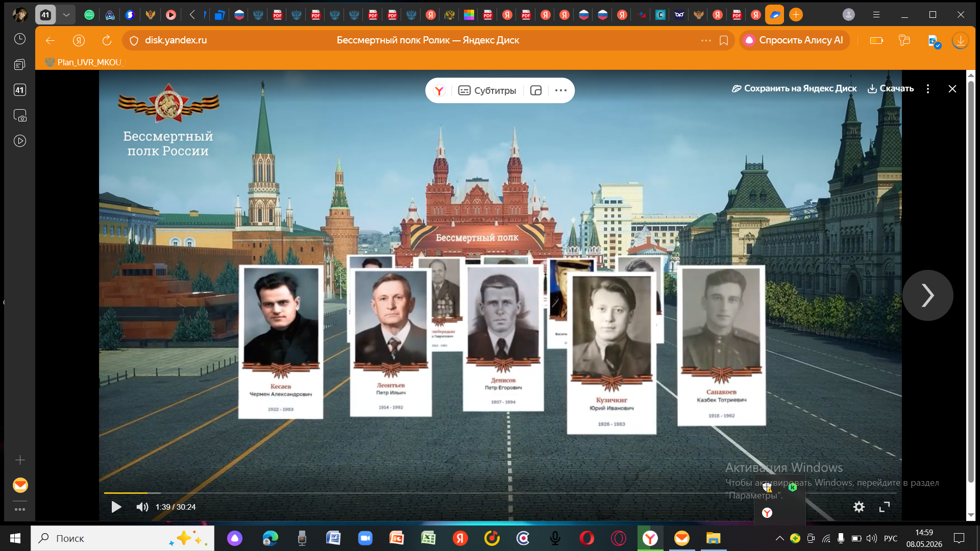Switch to the teal C icon tab
Viewport: 980px width, 551px height.
click(660, 15)
